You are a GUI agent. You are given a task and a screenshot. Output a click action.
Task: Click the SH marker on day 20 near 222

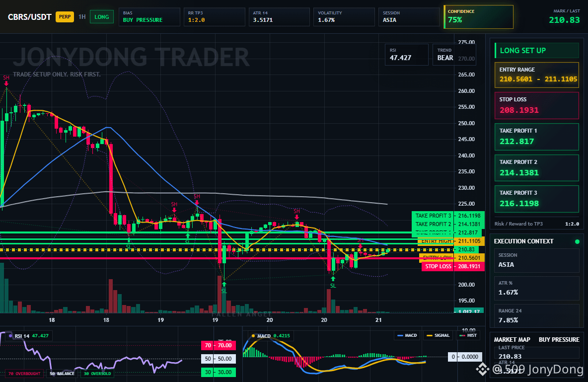pyautogui.click(x=296, y=214)
